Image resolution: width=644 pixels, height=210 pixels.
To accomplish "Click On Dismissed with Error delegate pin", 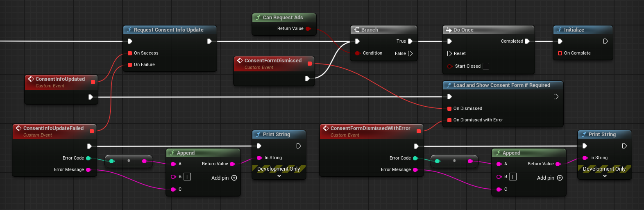I will (449, 120).
